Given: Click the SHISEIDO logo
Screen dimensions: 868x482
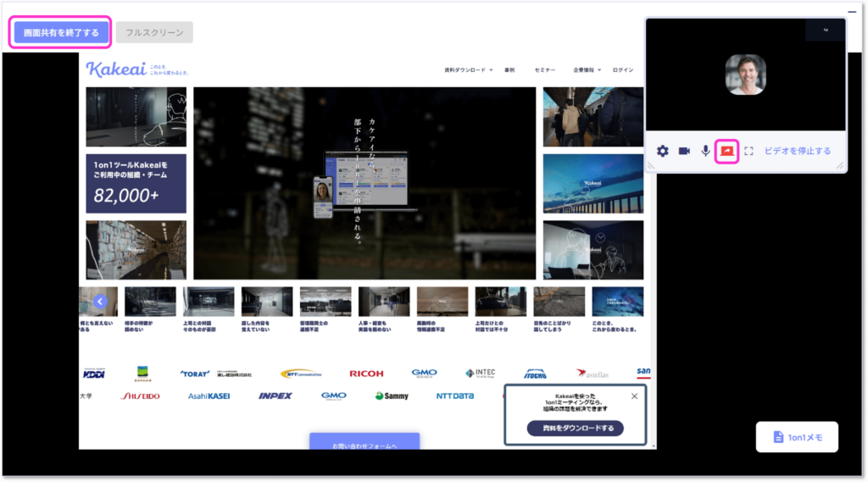Looking at the screenshot, I should [140, 396].
